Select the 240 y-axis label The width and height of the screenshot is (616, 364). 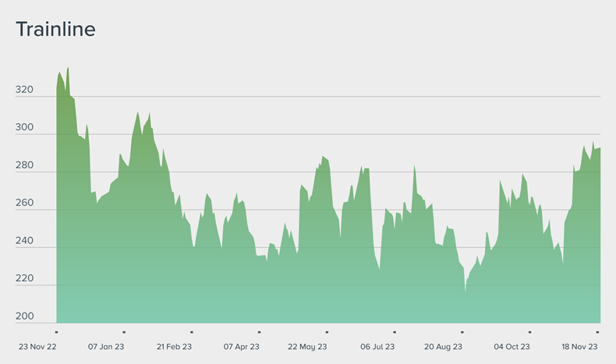click(25, 241)
